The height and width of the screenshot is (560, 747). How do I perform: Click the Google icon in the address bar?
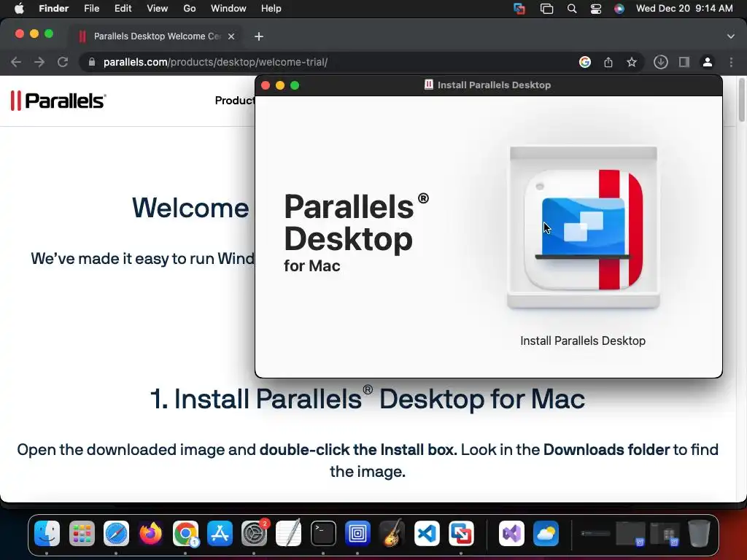click(x=585, y=62)
